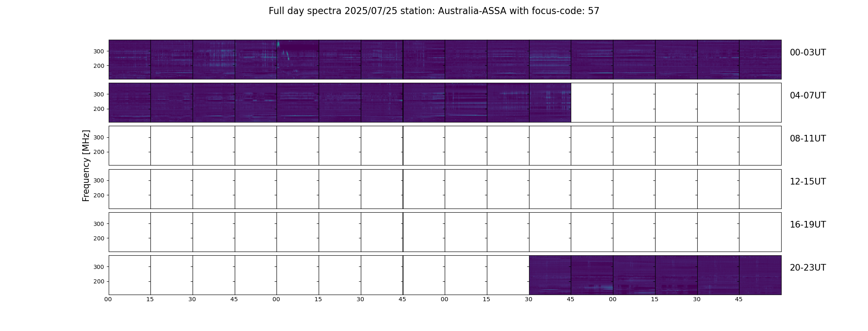Select the 12-15UT row label
The width and height of the screenshot is (868, 331).
808,182
